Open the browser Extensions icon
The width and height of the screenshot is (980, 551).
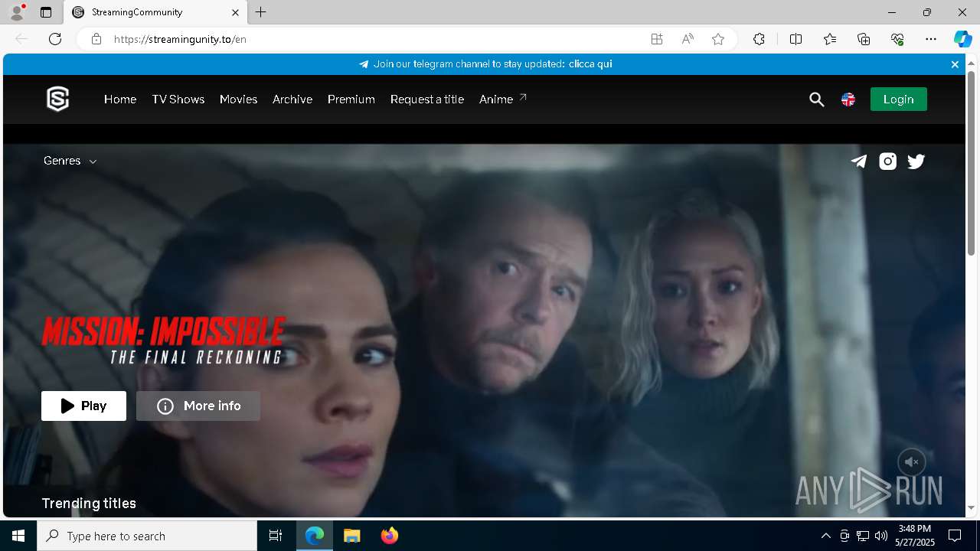click(759, 39)
